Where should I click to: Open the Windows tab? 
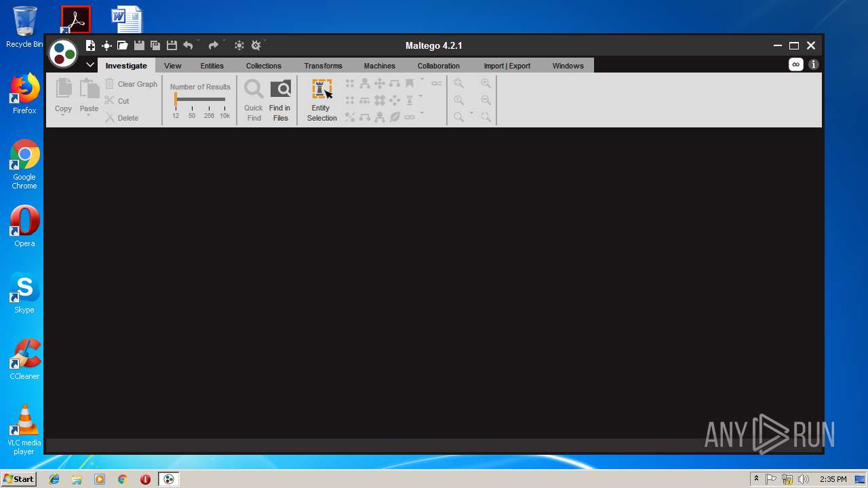568,66
